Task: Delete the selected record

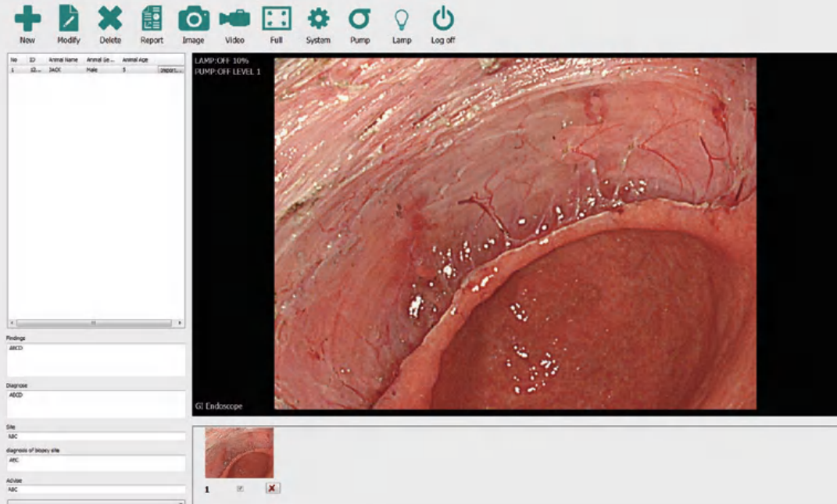Action: point(110,23)
